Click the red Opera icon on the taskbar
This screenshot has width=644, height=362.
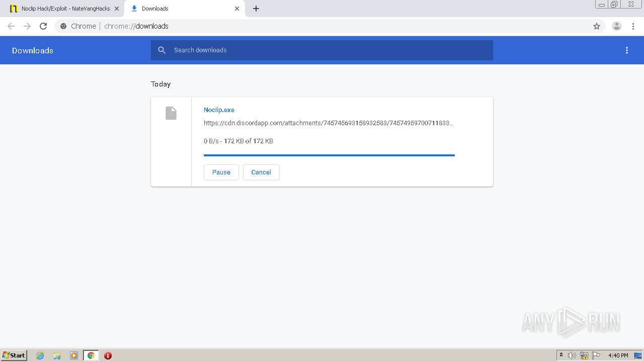(108, 355)
